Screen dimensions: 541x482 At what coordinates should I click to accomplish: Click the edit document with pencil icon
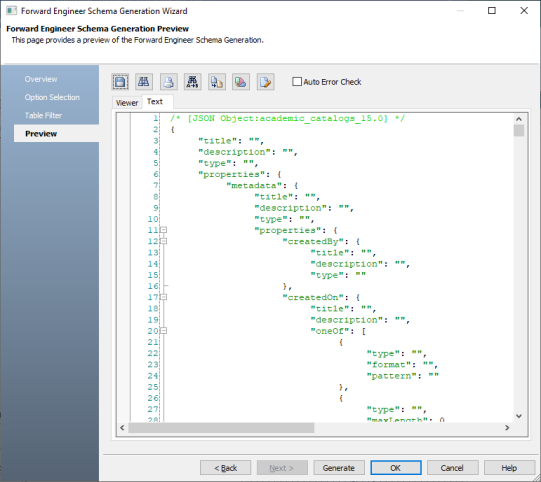265,82
